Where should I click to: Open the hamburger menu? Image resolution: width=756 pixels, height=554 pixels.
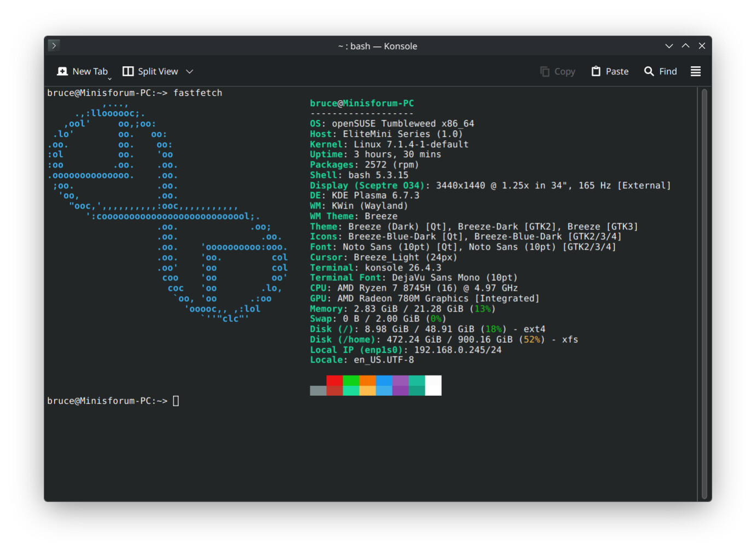coord(696,71)
